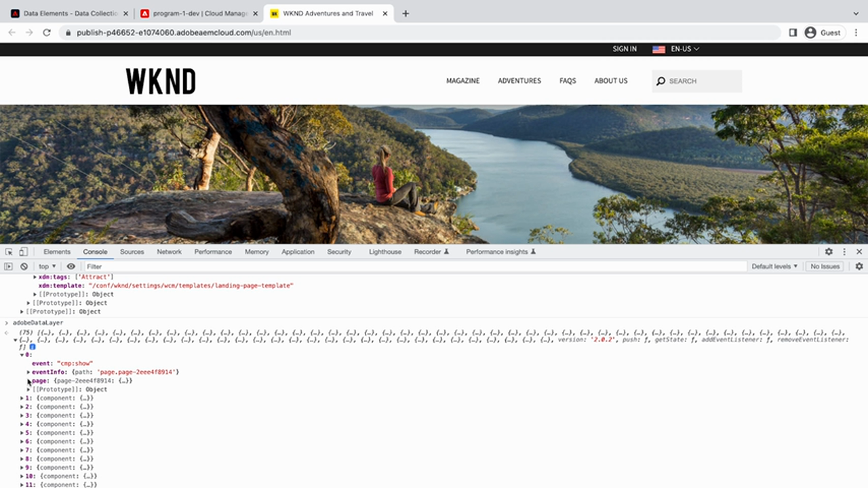Close the program-1-dev Cloud Manager tab

point(256,14)
